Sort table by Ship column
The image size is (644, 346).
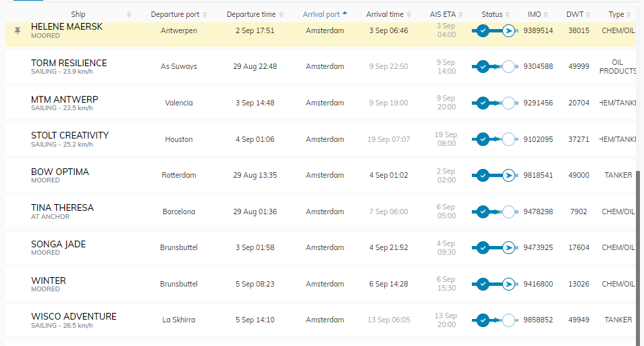(78, 14)
